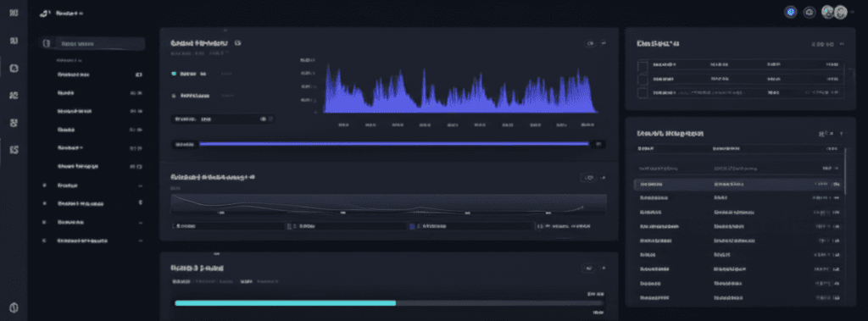Open the blue circular icon in top header

pos(791,12)
